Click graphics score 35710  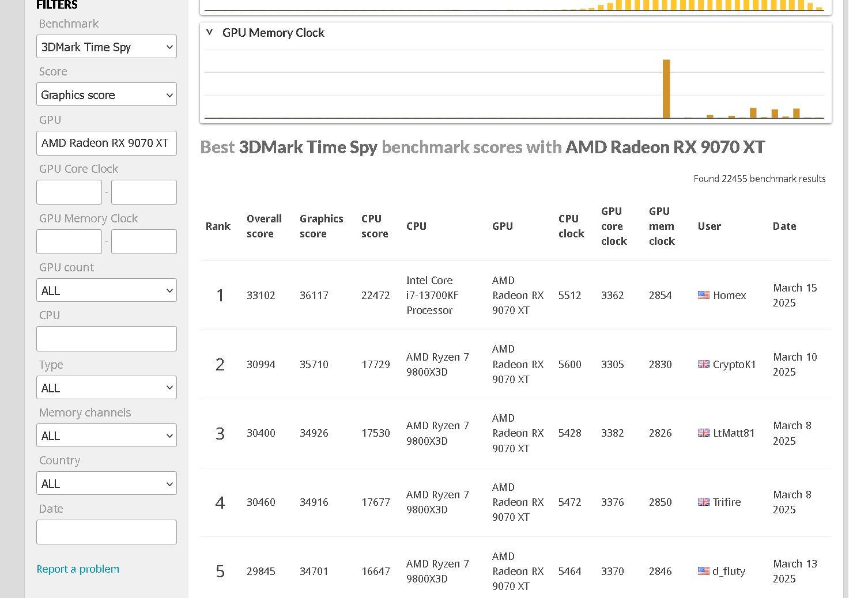pyautogui.click(x=314, y=364)
